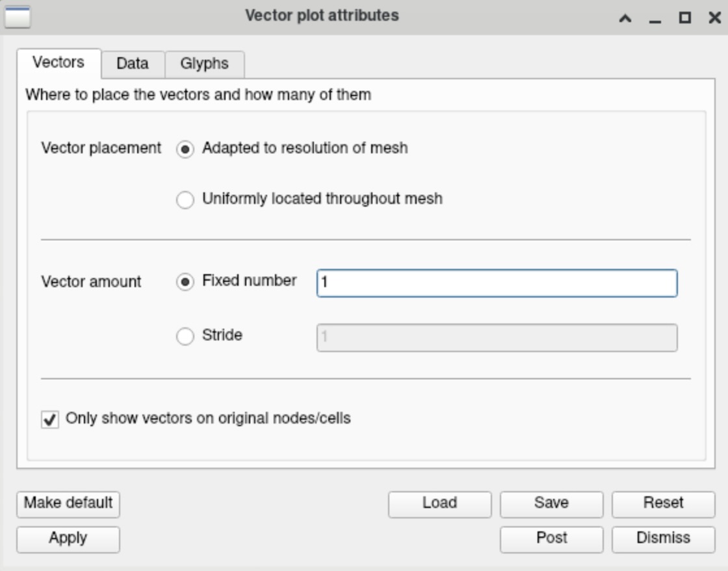Click the Apply button
This screenshot has height=571, width=728.
(x=67, y=538)
